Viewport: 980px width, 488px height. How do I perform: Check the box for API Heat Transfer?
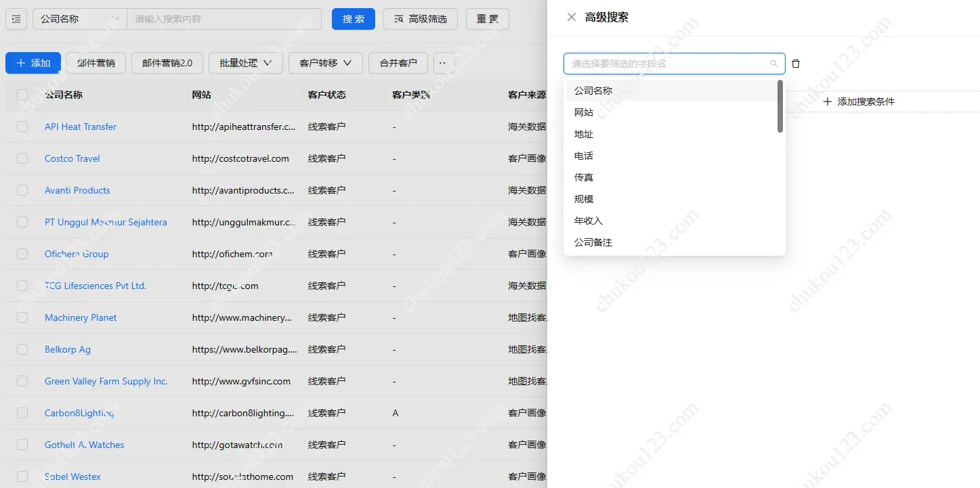tap(22, 127)
